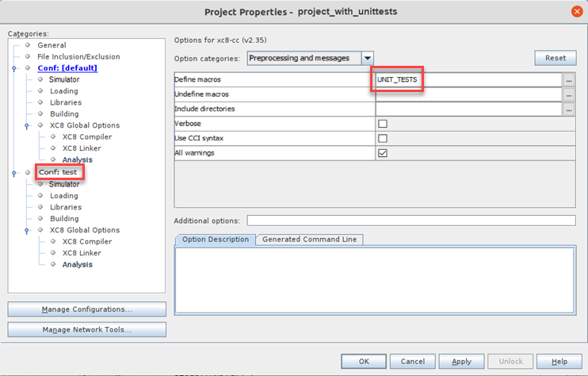Image resolution: width=588 pixels, height=376 pixels.
Task: Toggle the Use CCI syntax checkbox
Action: pos(383,138)
